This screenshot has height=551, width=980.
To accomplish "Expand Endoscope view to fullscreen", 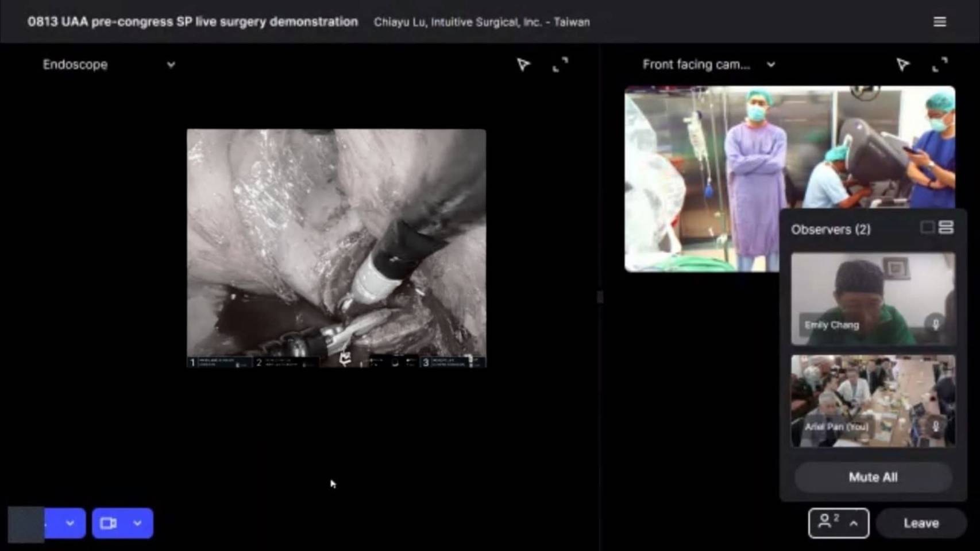I will point(560,64).
